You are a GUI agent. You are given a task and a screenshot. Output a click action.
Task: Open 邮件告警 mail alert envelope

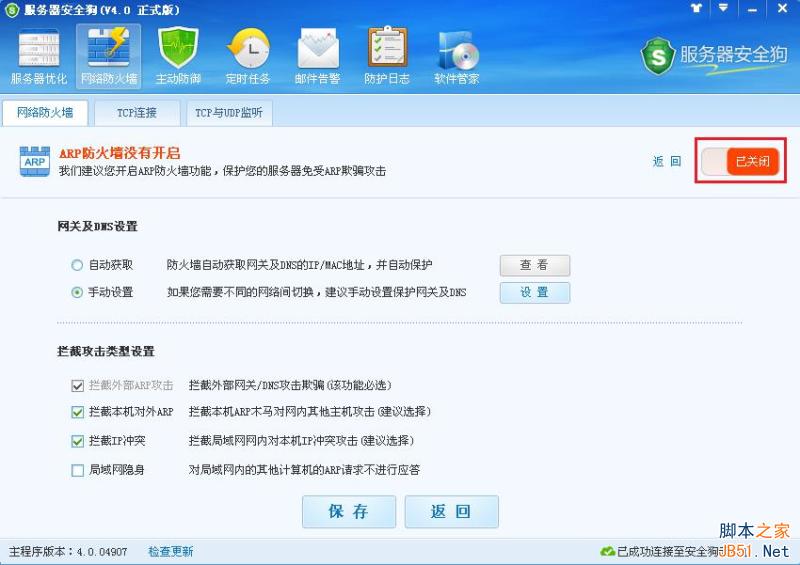317,57
